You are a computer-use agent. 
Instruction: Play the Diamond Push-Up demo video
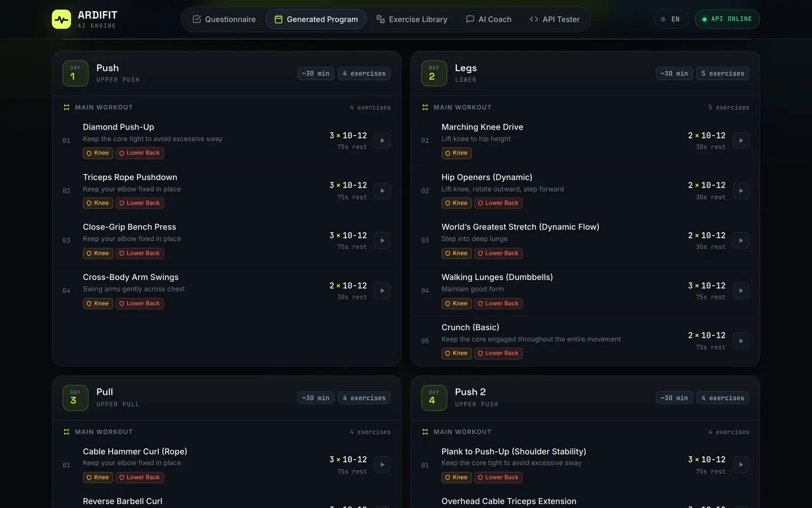tap(382, 141)
